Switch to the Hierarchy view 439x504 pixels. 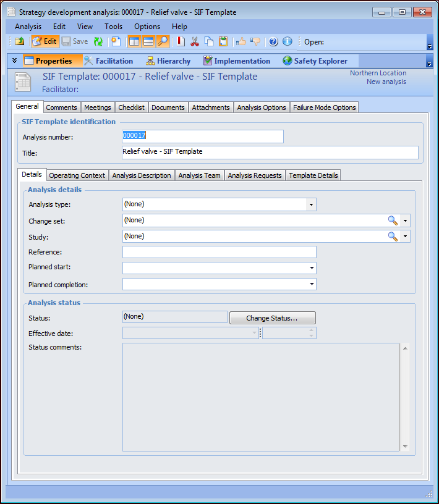pyautogui.click(x=168, y=61)
